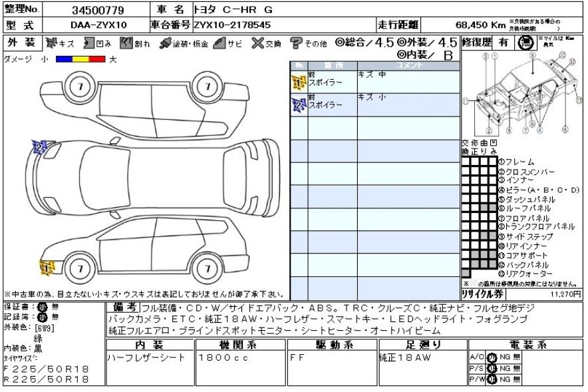Pick the 塗装・板金 paint repair icon

point(166,44)
